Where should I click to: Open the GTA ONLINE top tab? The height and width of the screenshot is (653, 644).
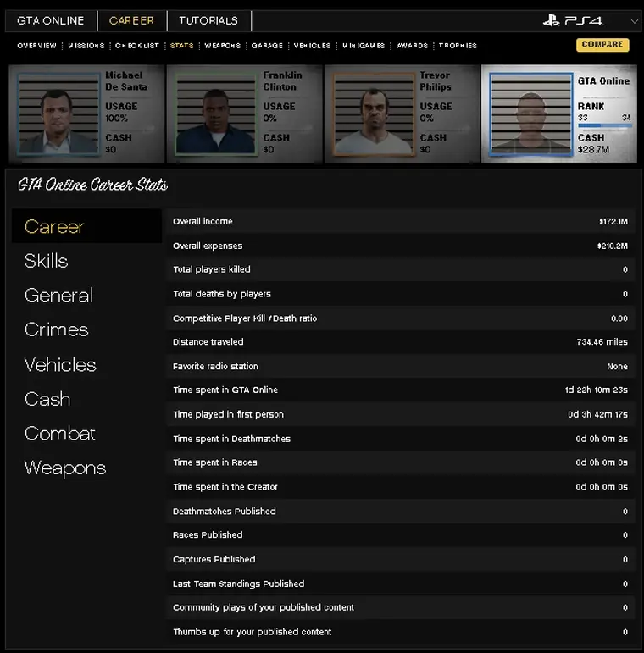51,21
